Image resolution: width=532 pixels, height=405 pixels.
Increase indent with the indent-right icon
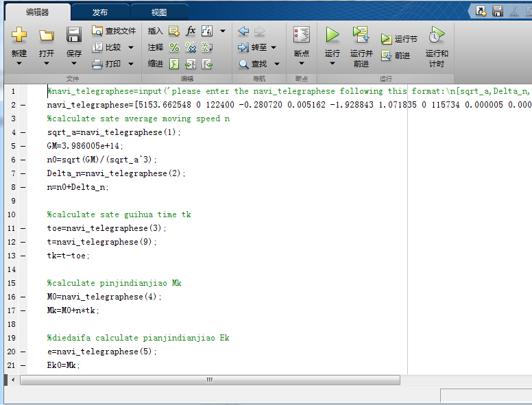[x=191, y=64]
